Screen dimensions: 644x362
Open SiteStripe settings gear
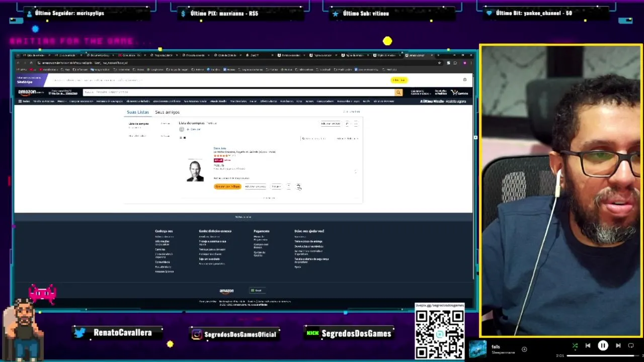point(464,80)
